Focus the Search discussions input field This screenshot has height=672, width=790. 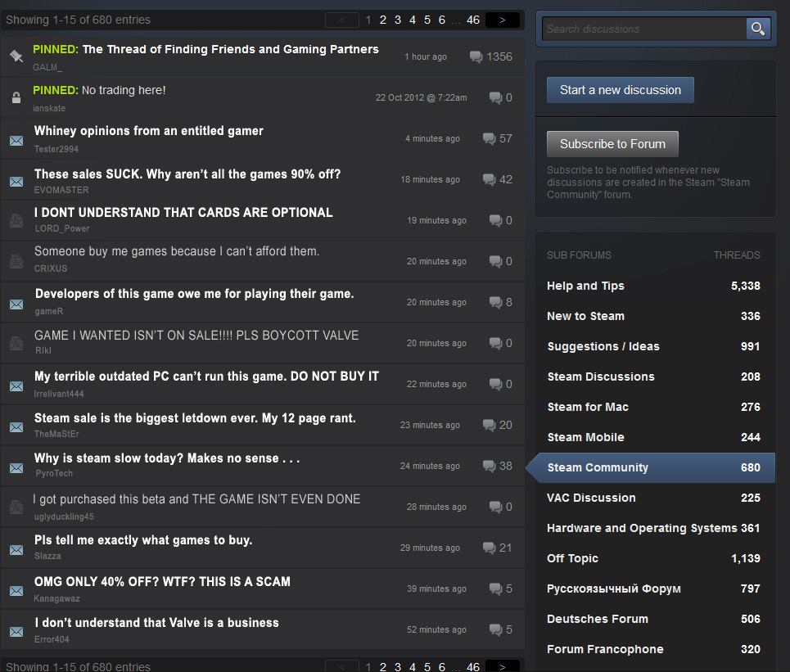[644, 29]
